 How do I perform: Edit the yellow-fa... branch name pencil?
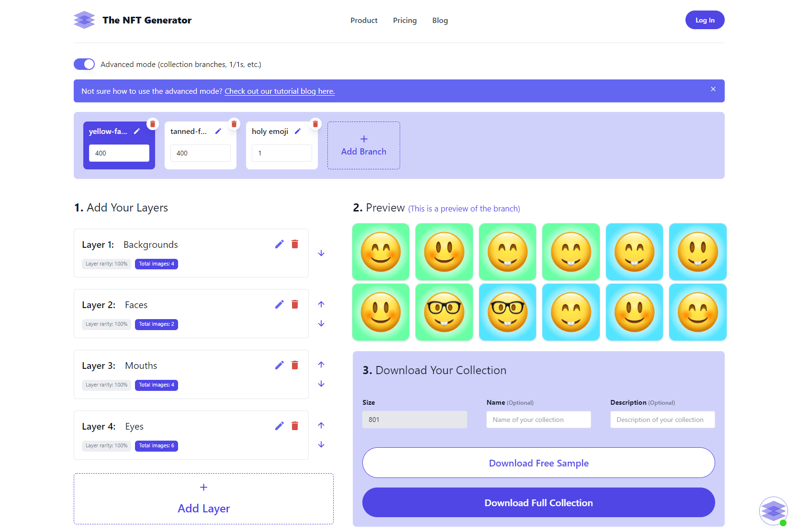tap(137, 131)
